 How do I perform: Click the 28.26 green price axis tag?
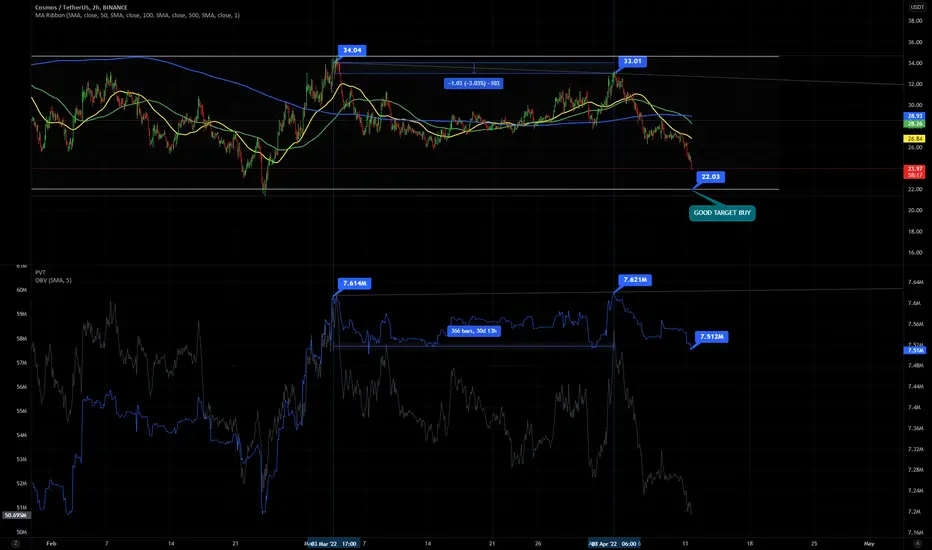[x=914, y=124]
